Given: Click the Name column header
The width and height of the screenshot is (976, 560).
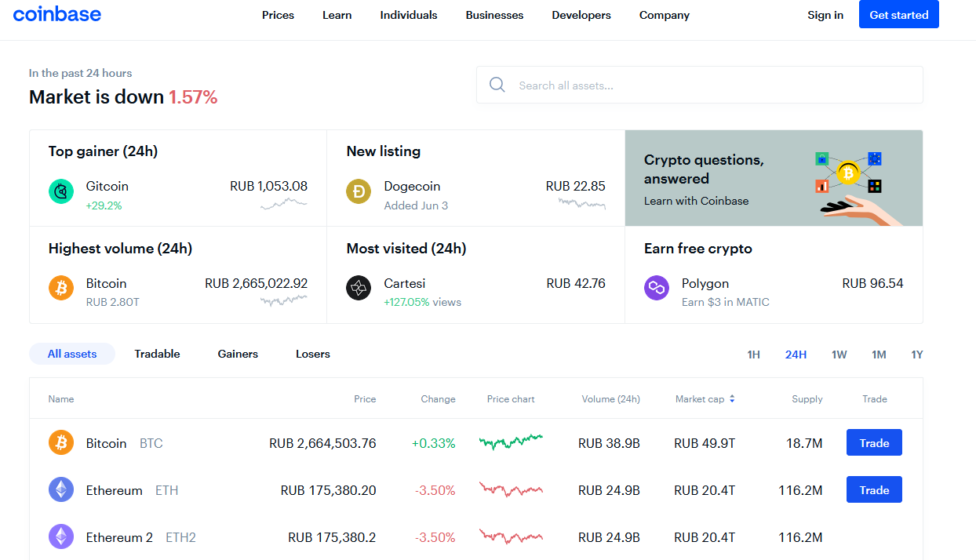Looking at the screenshot, I should tap(61, 399).
